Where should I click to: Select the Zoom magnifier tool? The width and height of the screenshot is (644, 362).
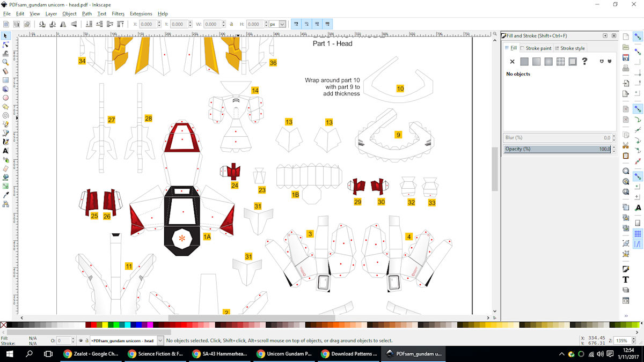click(x=5, y=62)
